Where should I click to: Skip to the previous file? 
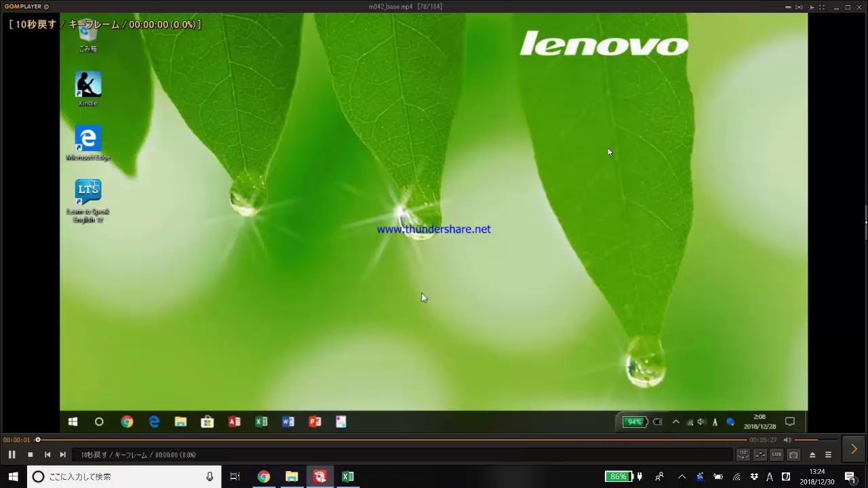(47, 455)
